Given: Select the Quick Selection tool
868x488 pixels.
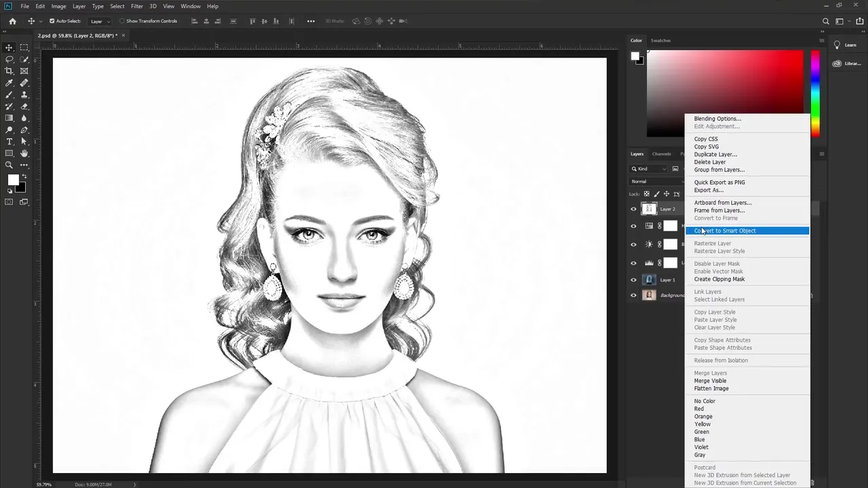Looking at the screenshot, I should coord(24,59).
